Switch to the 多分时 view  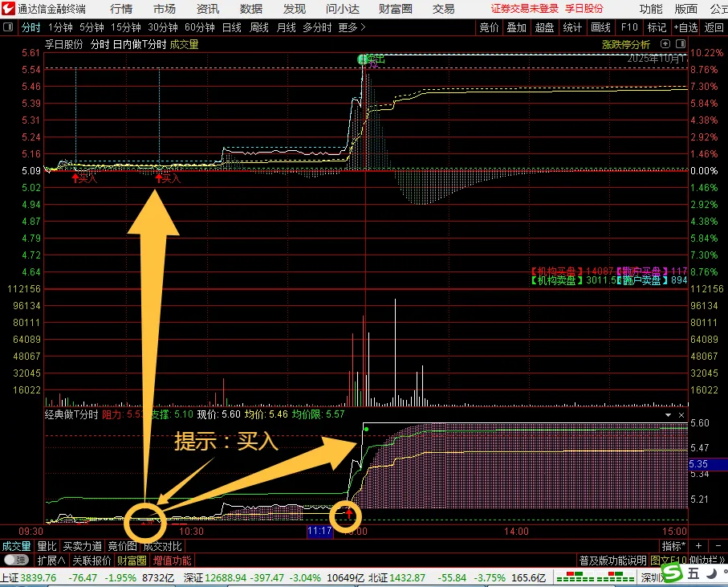[317, 27]
